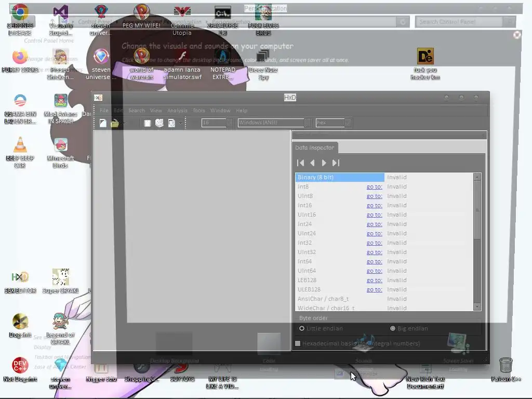Open the Window menu in HxD
Viewport: 532px width, 399px height.
pyautogui.click(x=220, y=111)
